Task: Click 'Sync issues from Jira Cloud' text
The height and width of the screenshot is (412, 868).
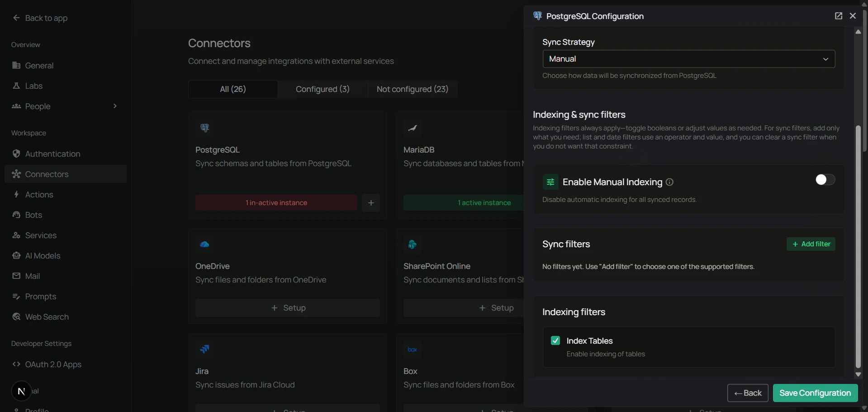Action: (245, 385)
